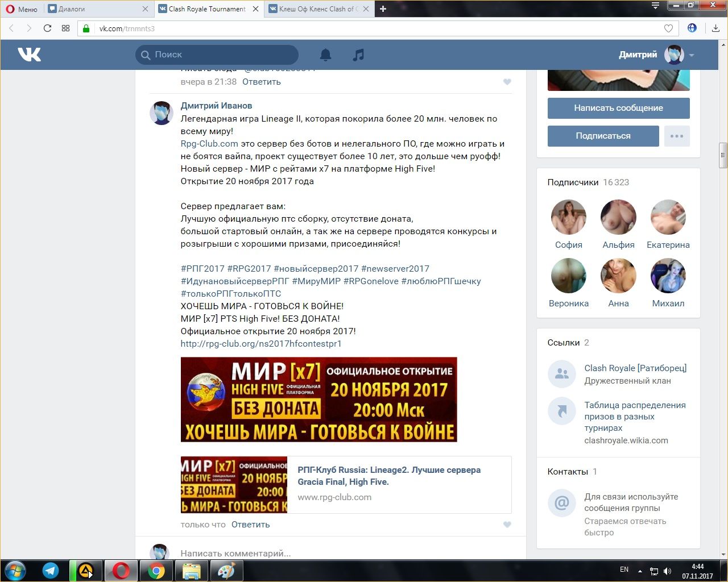Close the "Clash Royale Tournament" tab
728x582 pixels.
pos(255,9)
